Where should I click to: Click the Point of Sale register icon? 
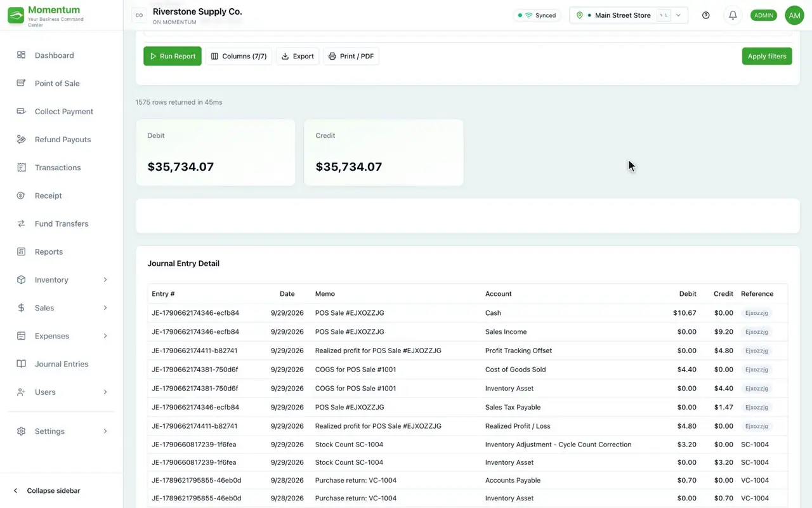click(x=21, y=83)
